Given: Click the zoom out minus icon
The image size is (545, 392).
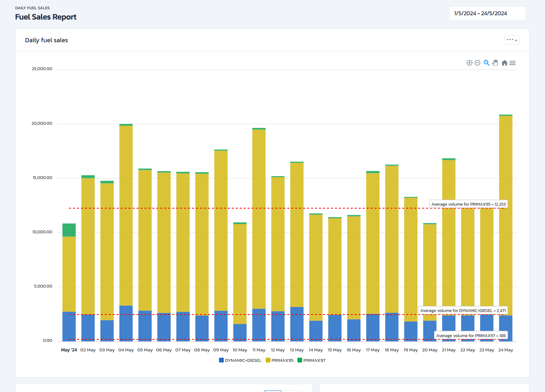Looking at the screenshot, I should pyautogui.click(x=477, y=63).
